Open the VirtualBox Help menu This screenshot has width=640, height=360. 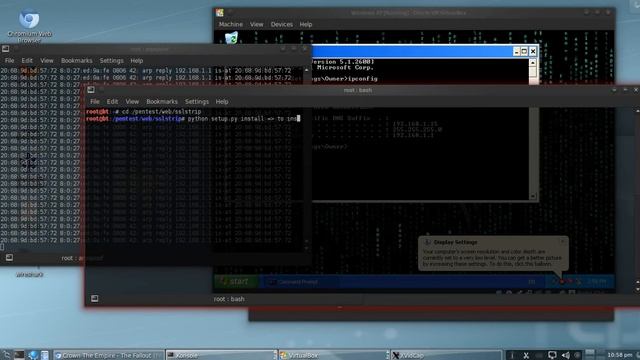point(306,24)
